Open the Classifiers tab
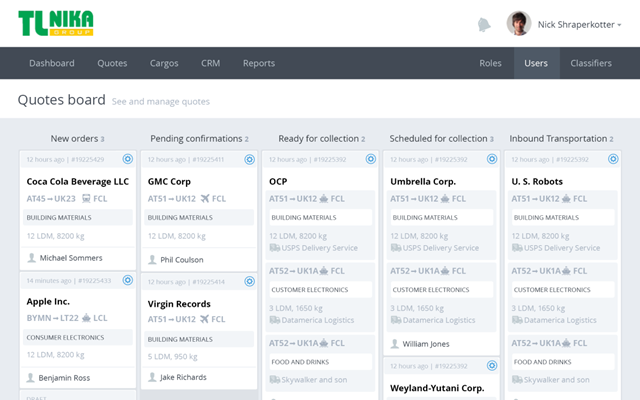The image size is (640, 400). 591,63
